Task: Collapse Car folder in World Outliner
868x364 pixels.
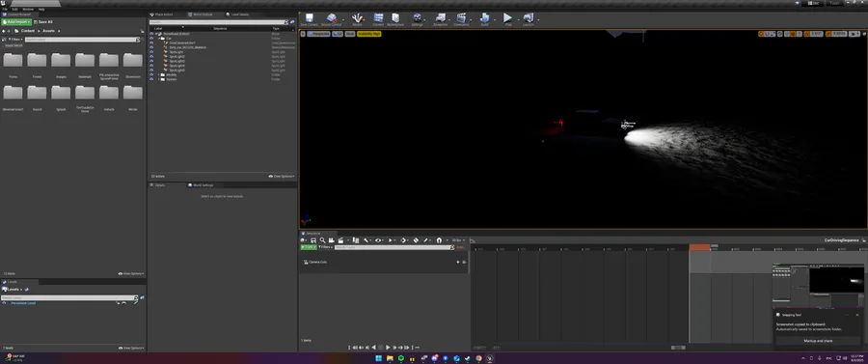Action: (x=160, y=39)
